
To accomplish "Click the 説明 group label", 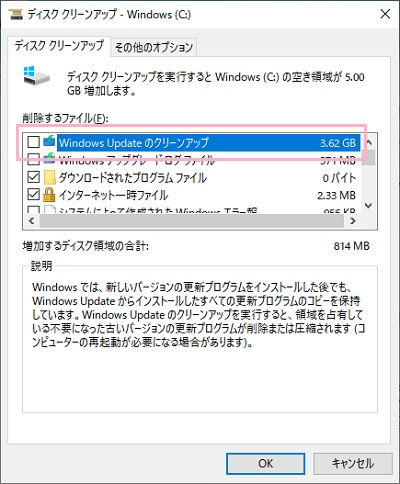I will [42, 266].
